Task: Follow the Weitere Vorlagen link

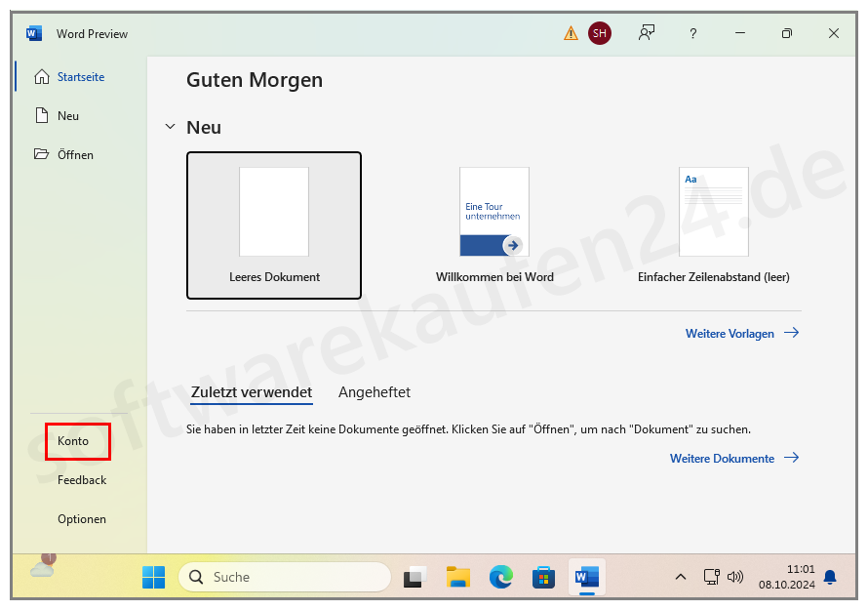Action: point(730,333)
